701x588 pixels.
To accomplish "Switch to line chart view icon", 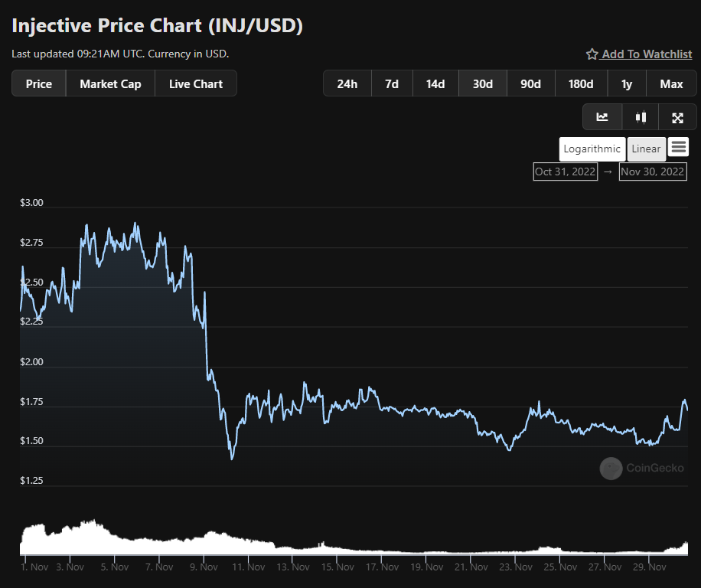I will [x=602, y=117].
